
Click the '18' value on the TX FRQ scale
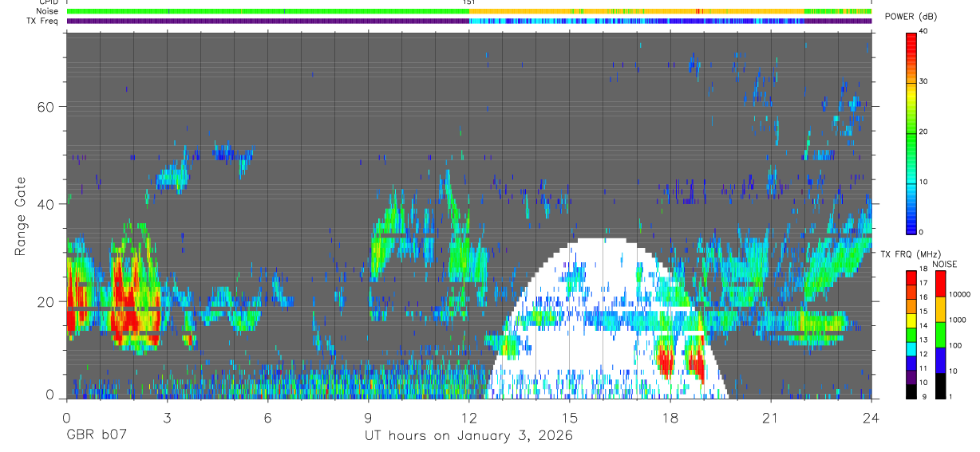(923, 270)
